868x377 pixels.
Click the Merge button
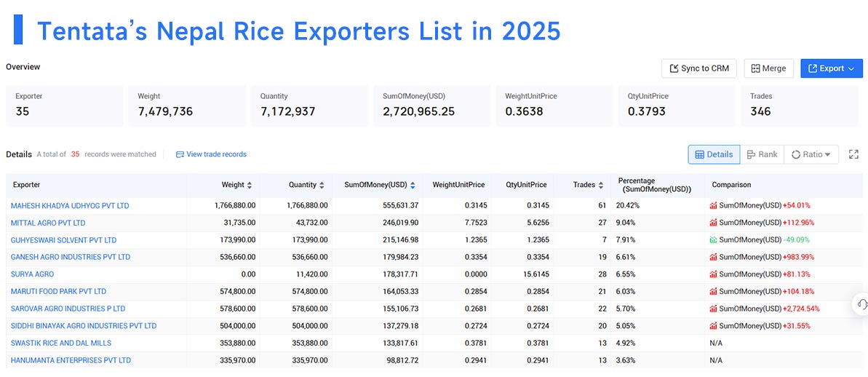click(x=768, y=68)
